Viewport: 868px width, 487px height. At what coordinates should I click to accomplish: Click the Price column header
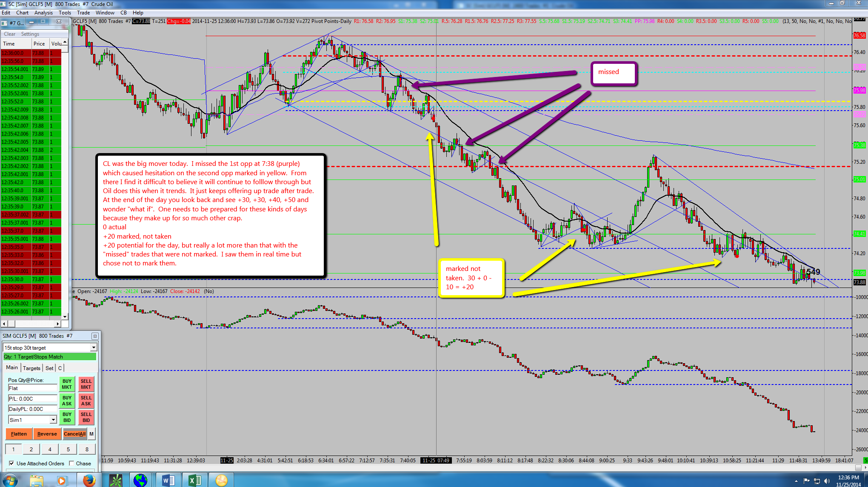click(40, 44)
